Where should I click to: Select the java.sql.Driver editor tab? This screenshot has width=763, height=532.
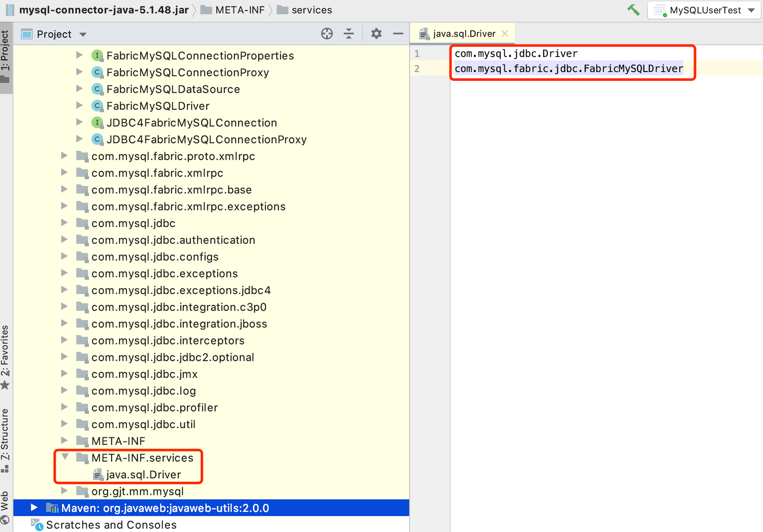463,34
